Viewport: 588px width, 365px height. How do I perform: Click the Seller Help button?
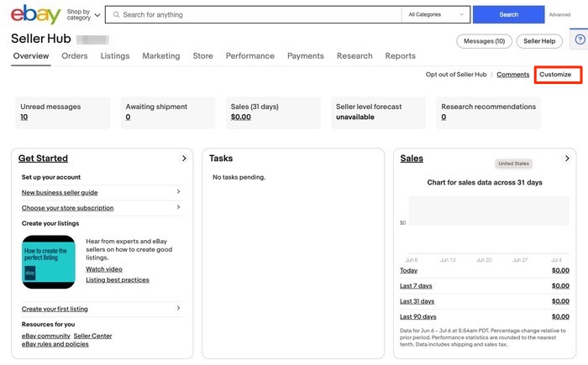pyautogui.click(x=538, y=41)
